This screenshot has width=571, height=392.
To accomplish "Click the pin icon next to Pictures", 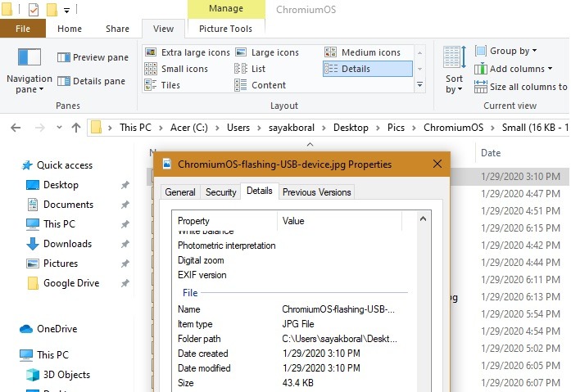I will click(x=125, y=264).
